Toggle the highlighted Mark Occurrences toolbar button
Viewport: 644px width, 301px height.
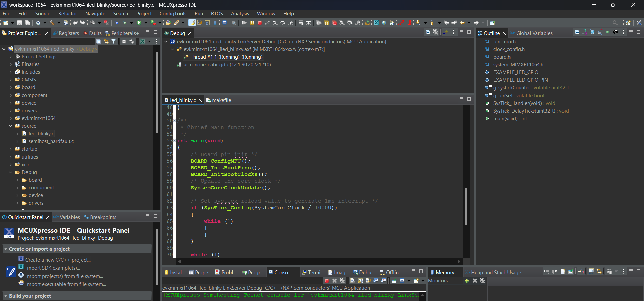coord(192,23)
